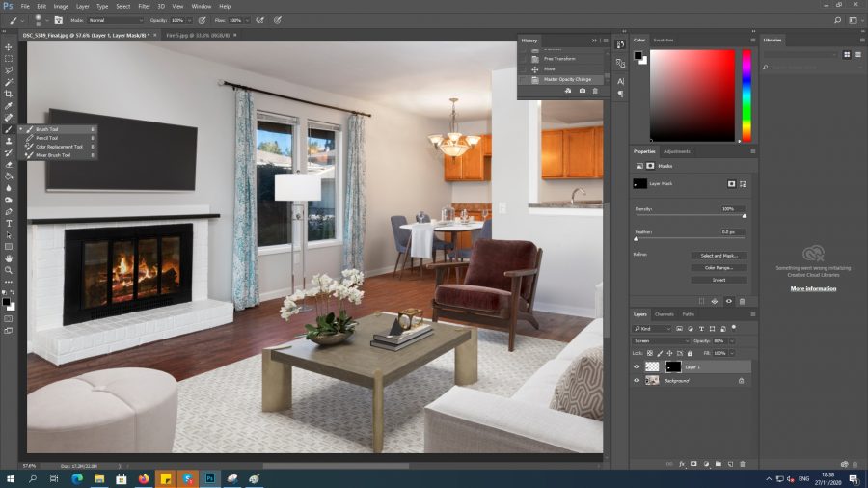This screenshot has width=868, height=488.
Task: Open Microsoft Edge from the taskbar
Action: [x=77, y=478]
